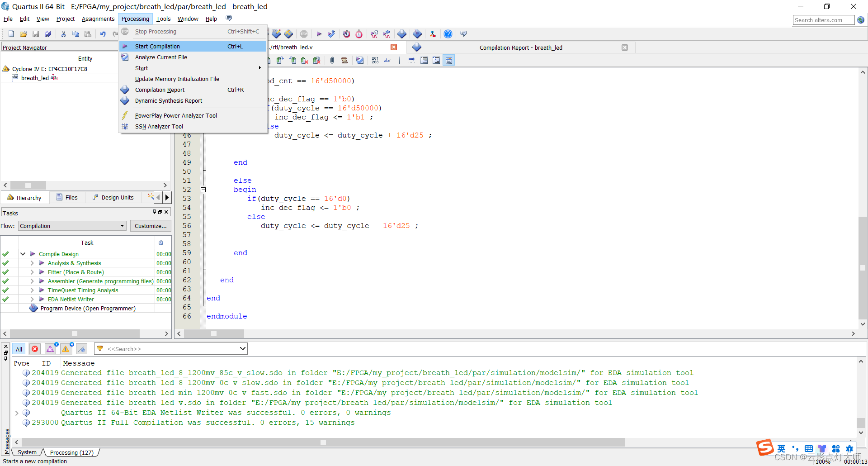Show only error messages filter icon

pyautogui.click(x=35, y=349)
